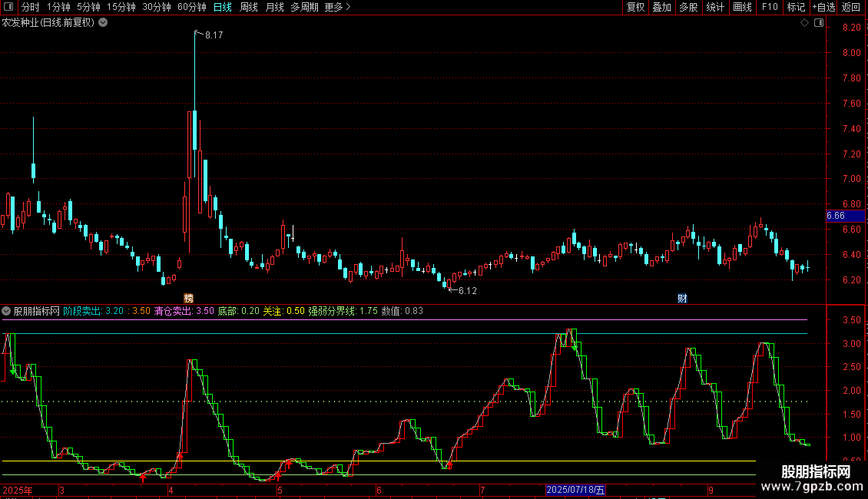Toggle the right side panel icon
868x499 pixels.
point(819,23)
